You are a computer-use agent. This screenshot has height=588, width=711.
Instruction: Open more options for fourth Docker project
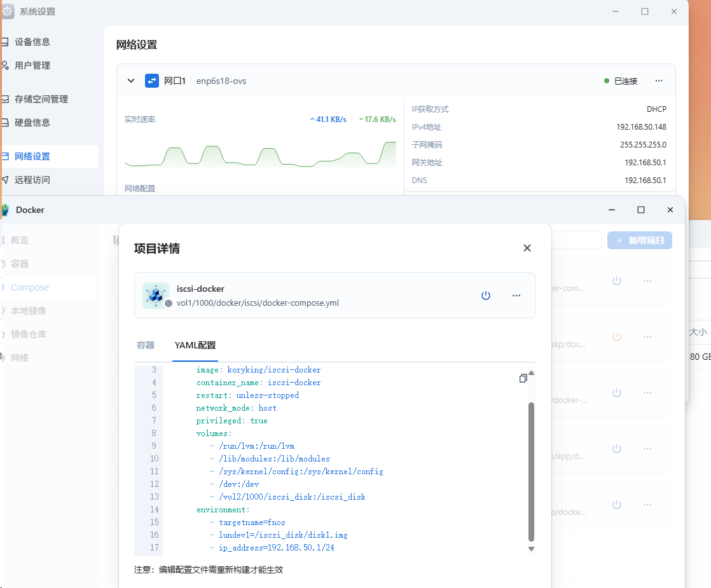pyautogui.click(x=647, y=449)
